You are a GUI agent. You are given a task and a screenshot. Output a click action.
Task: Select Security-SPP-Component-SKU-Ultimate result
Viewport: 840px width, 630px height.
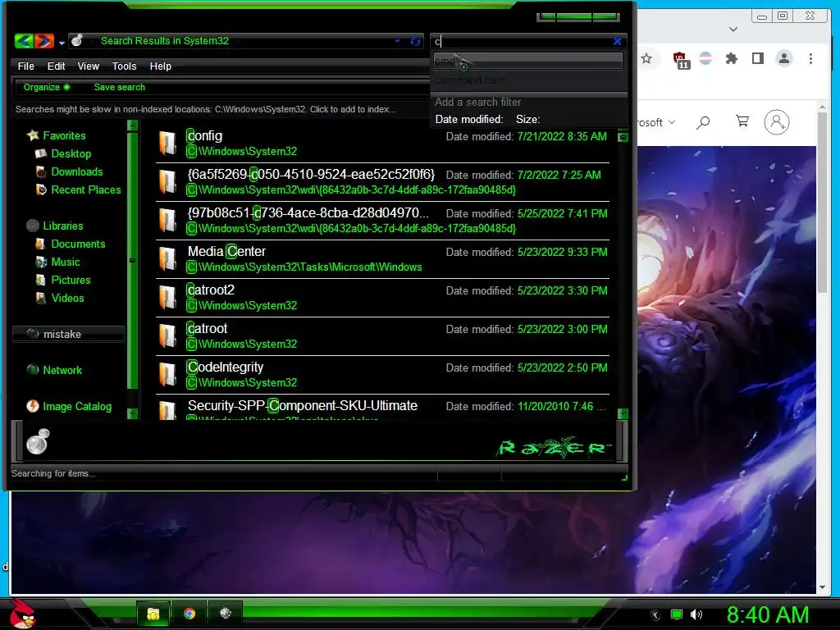pyautogui.click(x=382, y=409)
